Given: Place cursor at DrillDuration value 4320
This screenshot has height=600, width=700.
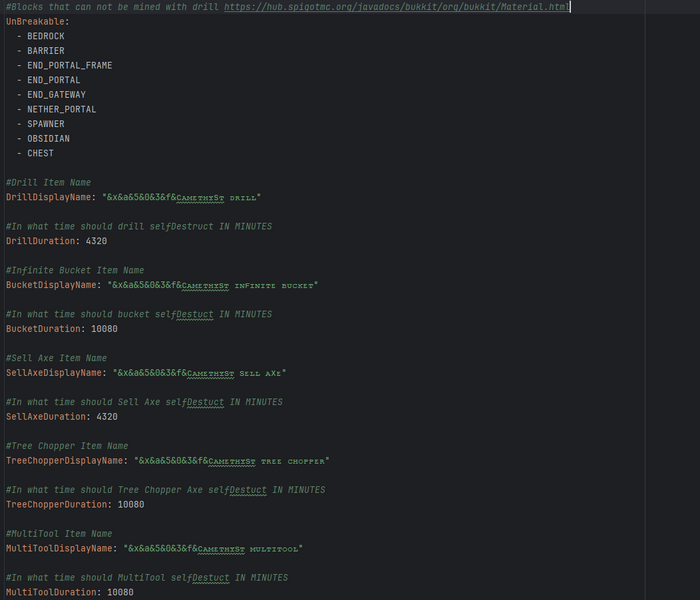Looking at the screenshot, I should point(96,241).
